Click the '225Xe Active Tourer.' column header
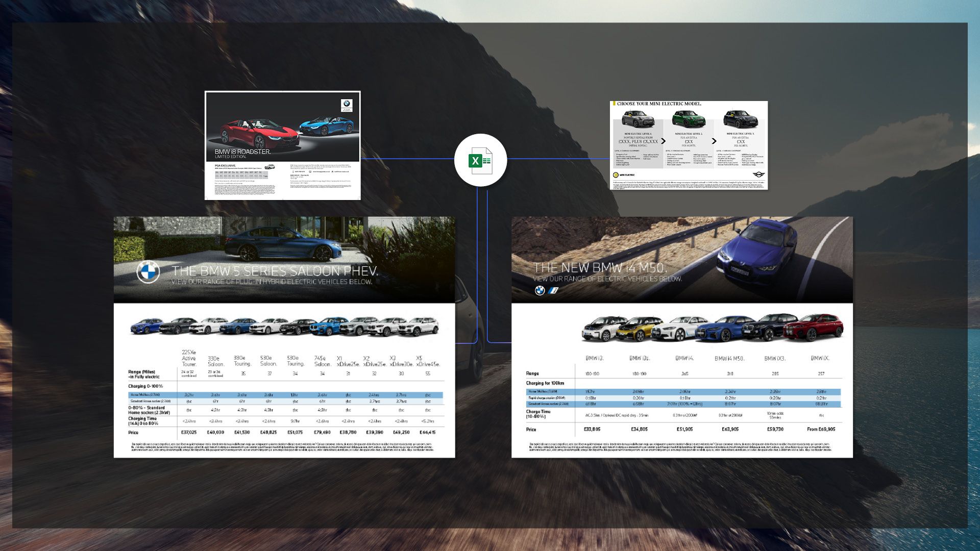Viewport: 980px width, 551px height. pyautogui.click(x=189, y=358)
